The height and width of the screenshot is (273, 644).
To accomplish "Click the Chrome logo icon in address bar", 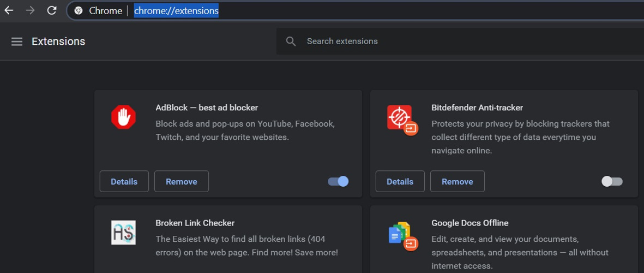I will tap(79, 11).
